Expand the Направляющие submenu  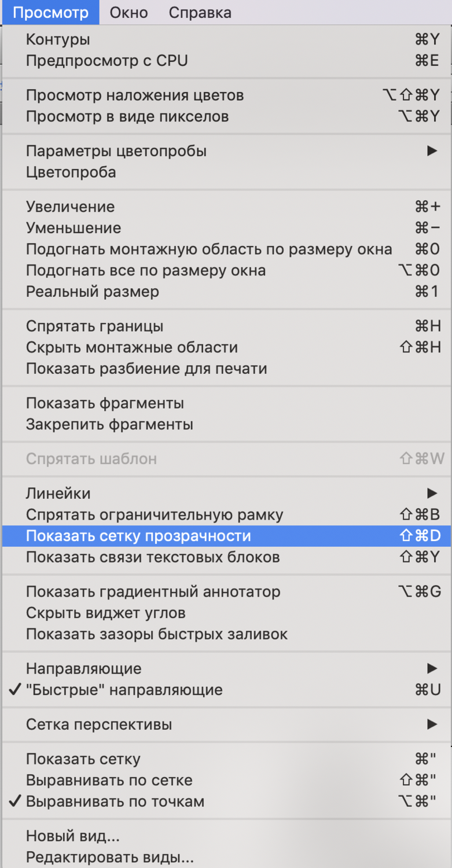[x=83, y=668]
